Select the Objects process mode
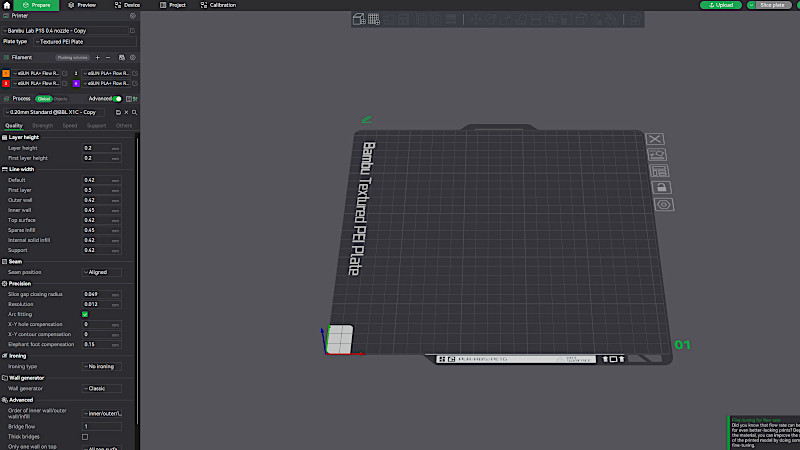This screenshot has height=450, width=800. pos(60,99)
